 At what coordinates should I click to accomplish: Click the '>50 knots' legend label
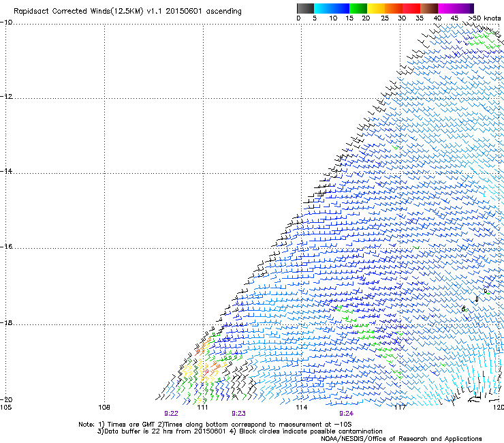tap(484, 18)
